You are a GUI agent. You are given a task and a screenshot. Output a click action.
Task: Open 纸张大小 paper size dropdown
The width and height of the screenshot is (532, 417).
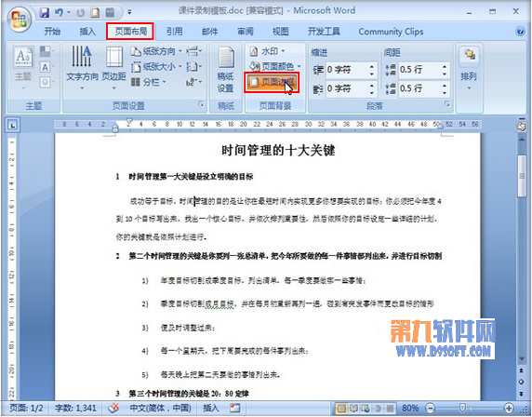[x=156, y=67]
